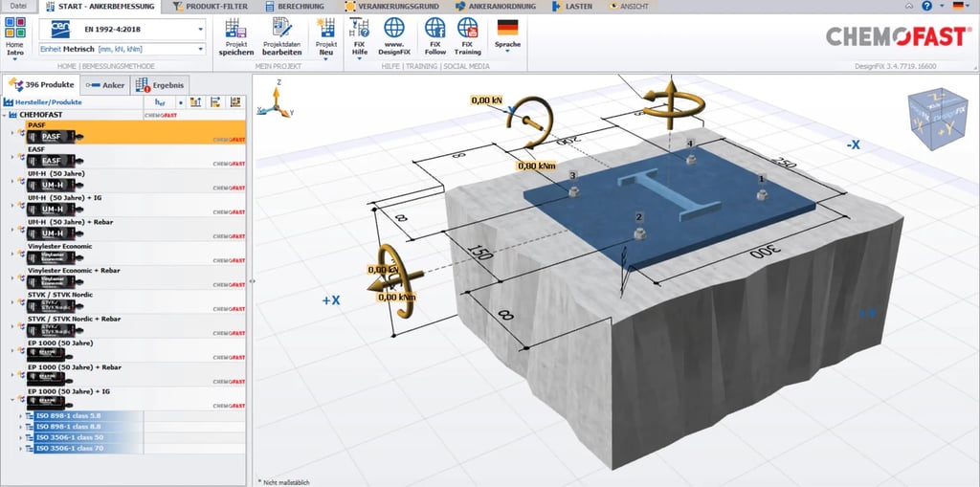
Task: Switch to the Ergebnis panel tab
Action: pos(162,85)
